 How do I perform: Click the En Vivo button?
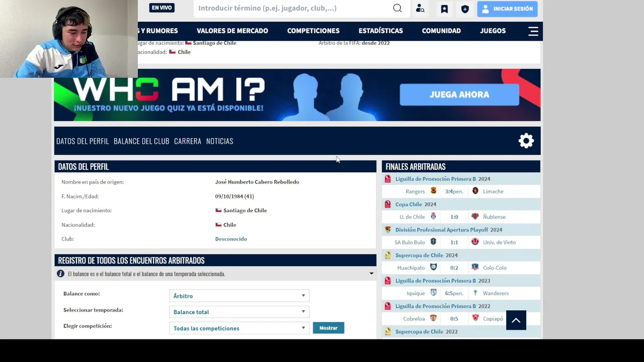coord(162,8)
